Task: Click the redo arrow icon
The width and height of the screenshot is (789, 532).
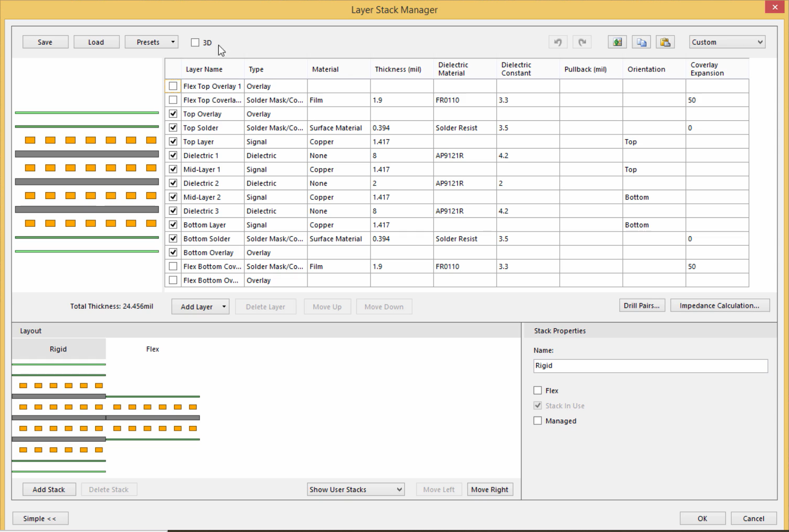Action: 582,42
